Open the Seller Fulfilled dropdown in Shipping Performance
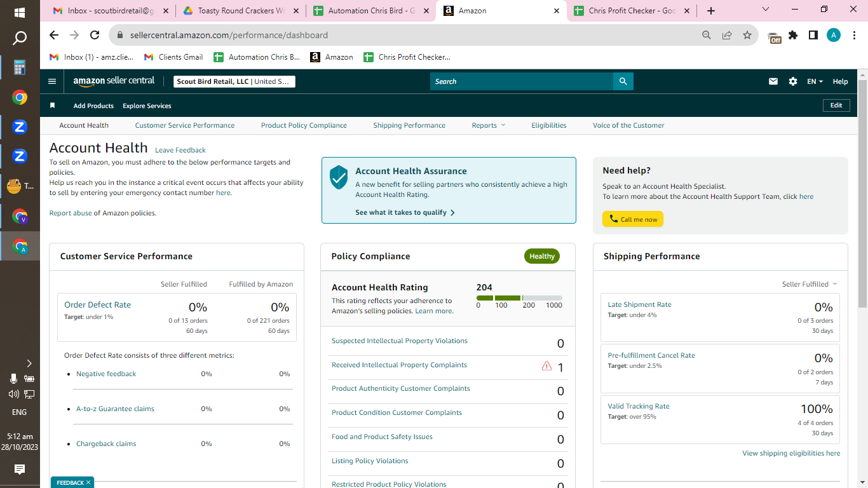Image resolution: width=868 pixels, height=488 pixels. pos(810,284)
